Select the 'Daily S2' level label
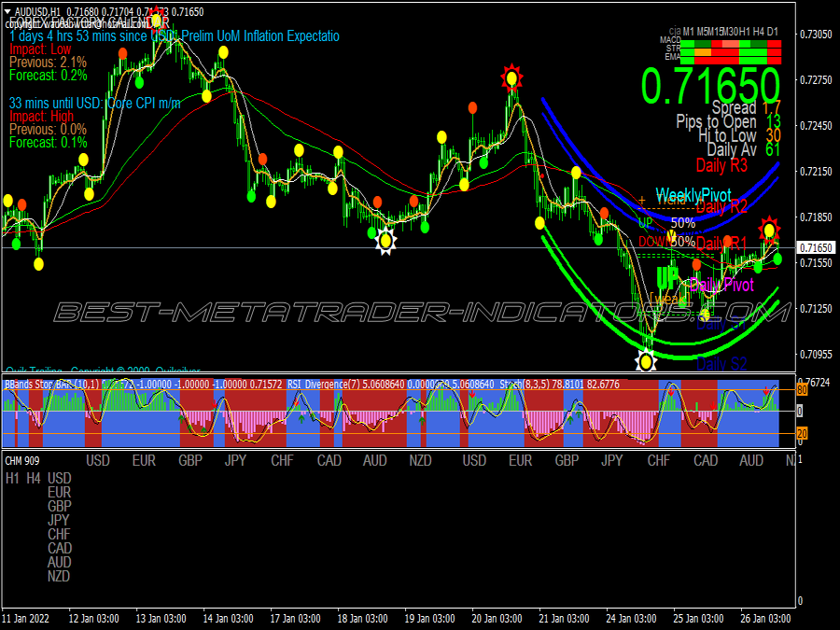The image size is (840, 630). [721, 364]
